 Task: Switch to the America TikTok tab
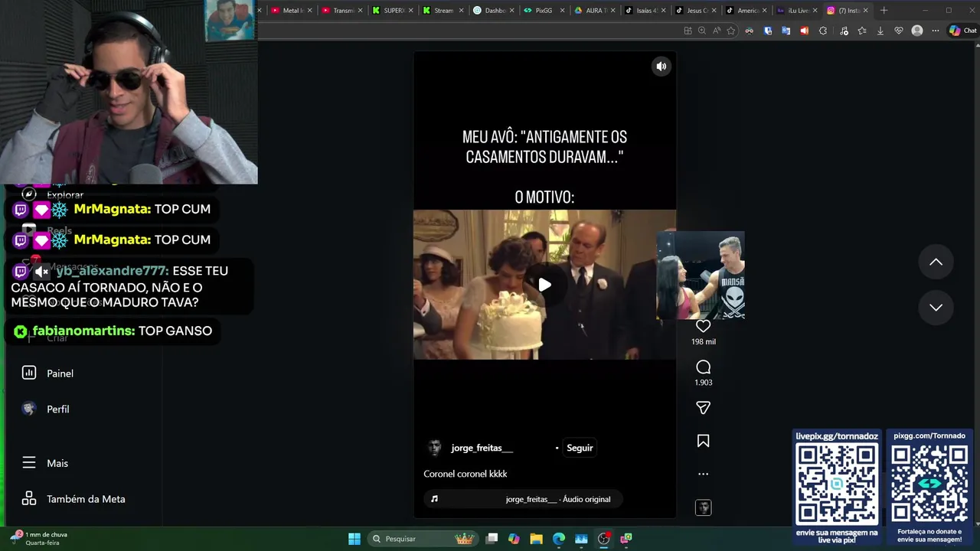746,11
